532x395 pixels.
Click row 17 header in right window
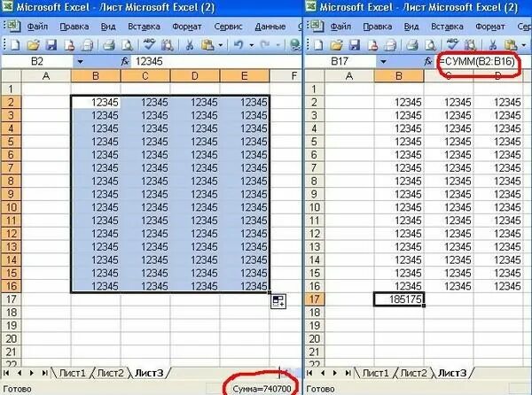point(315,299)
